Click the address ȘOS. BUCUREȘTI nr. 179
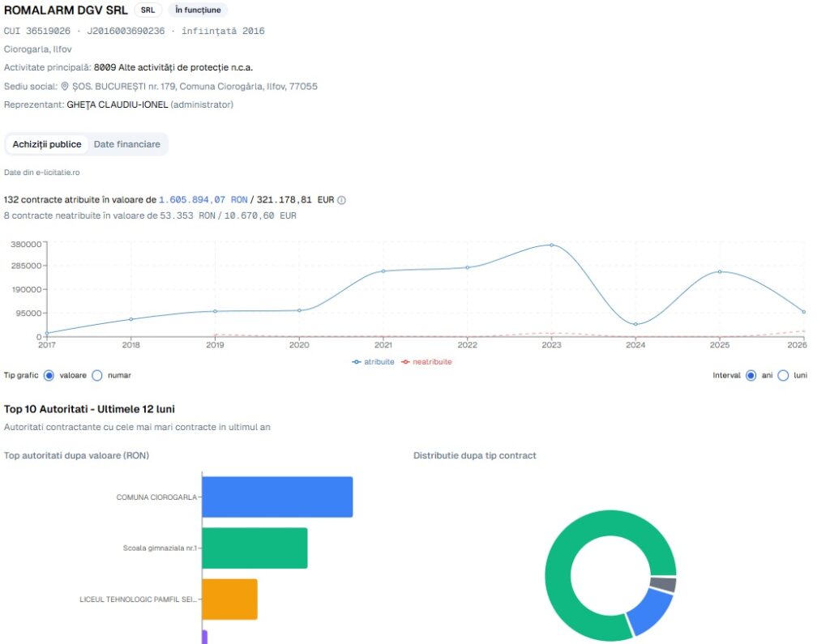 [x=195, y=86]
